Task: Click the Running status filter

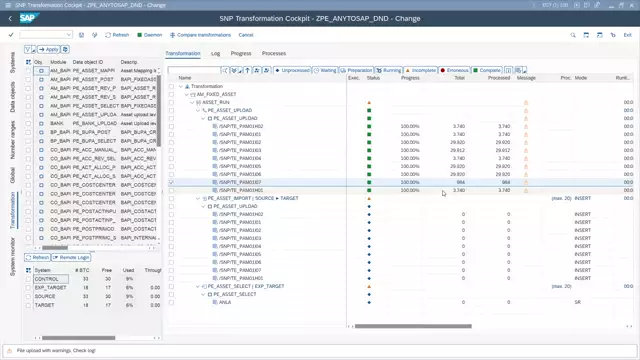Action: [389, 70]
